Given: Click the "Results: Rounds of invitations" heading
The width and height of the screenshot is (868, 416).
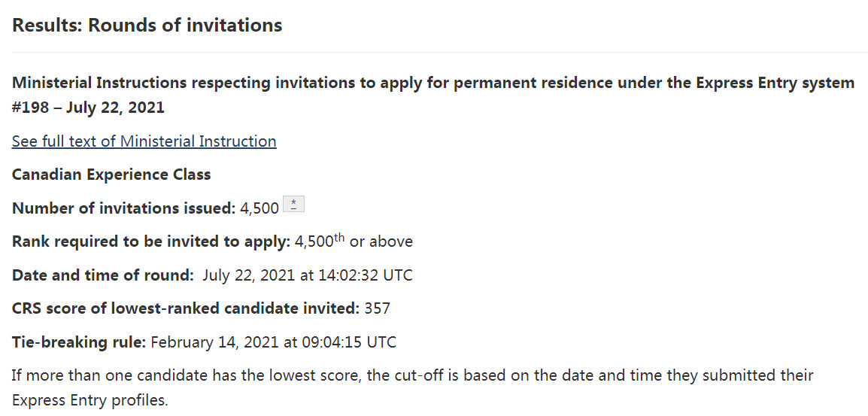Looking at the screenshot, I should [x=147, y=26].
